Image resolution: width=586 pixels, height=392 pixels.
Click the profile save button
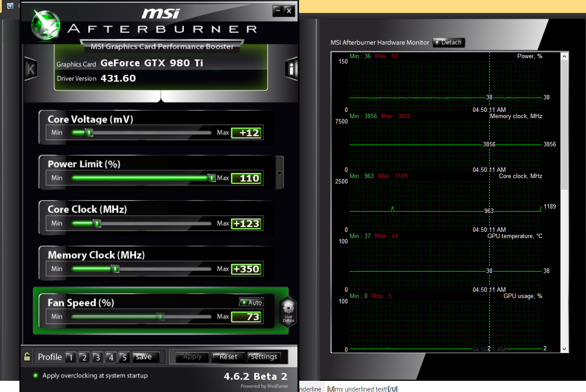[144, 357]
